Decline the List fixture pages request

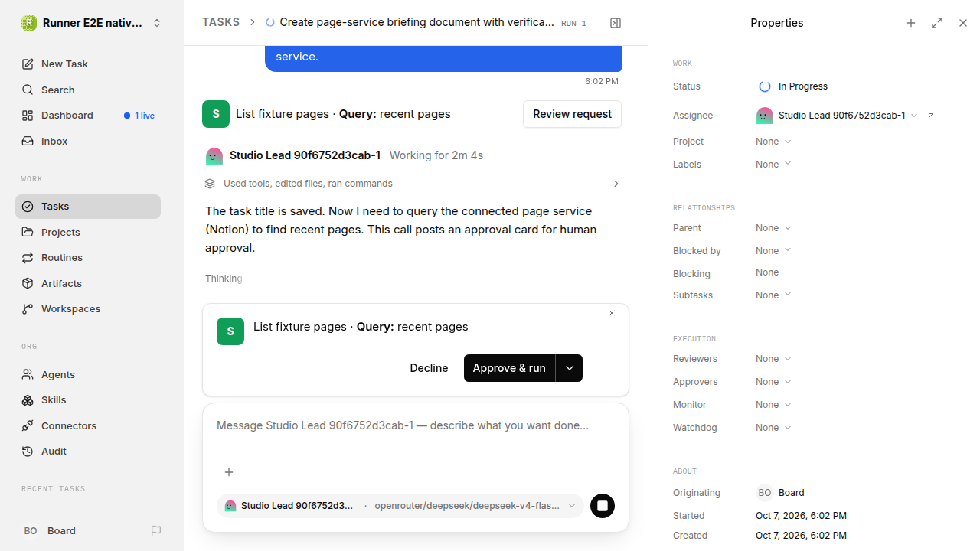[429, 368]
